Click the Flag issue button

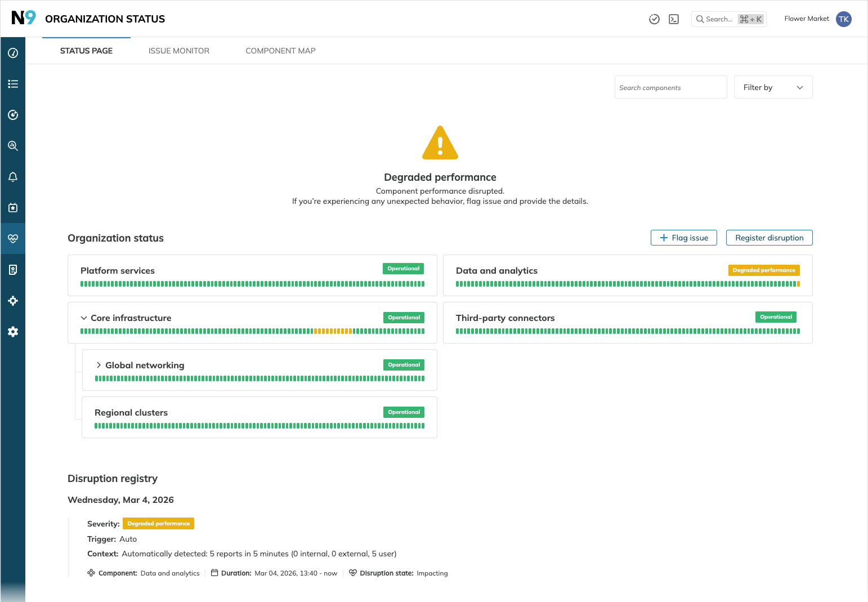683,238
